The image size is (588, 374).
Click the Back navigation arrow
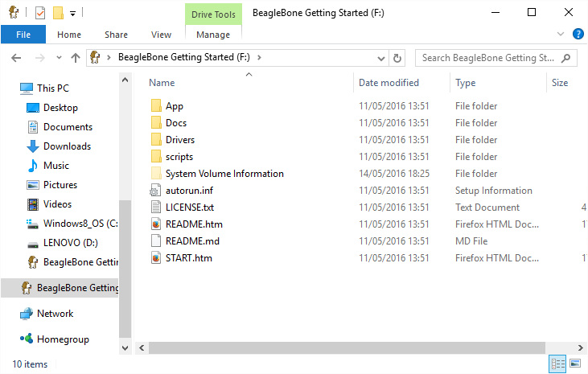pyautogui.click(x=17, y=58)
